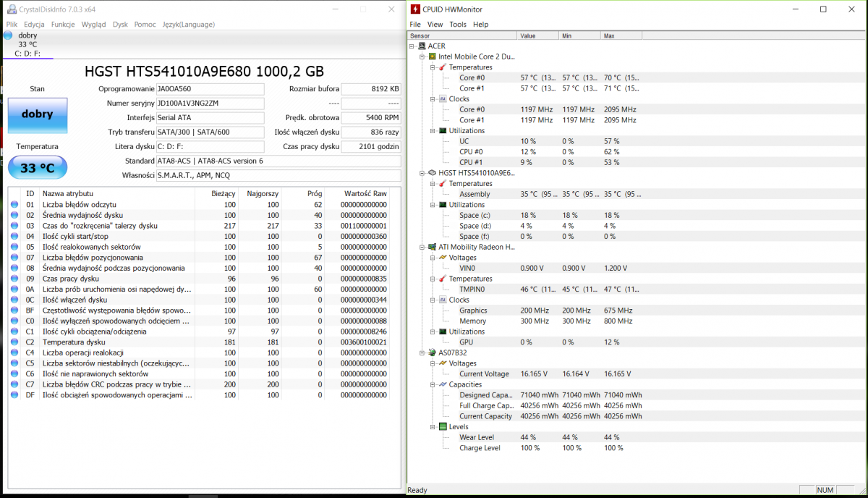Image resolution: width=868 pixels, height=498 pixels.
Task: Click the thermometer icon of Temperatures under Intel Mobile Core
Action: point(443,67)
